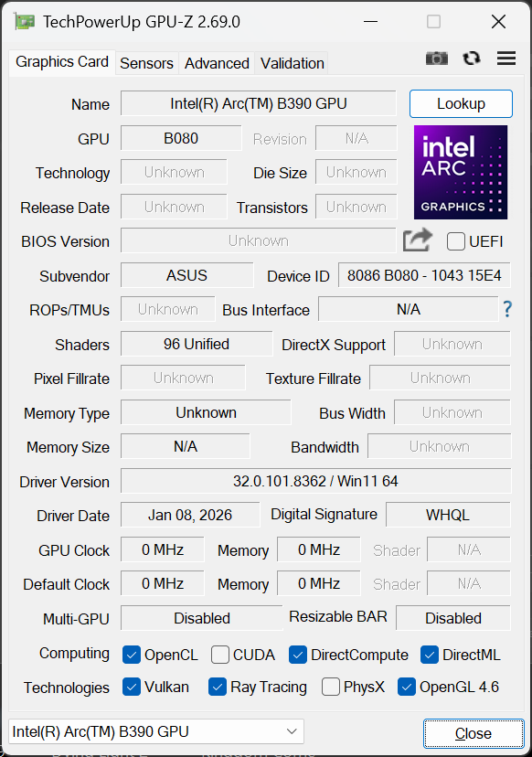The height and width of the screenshot is (757, 532).
Task: Enable the UEFI checkbox
Action: coord(454,241)
